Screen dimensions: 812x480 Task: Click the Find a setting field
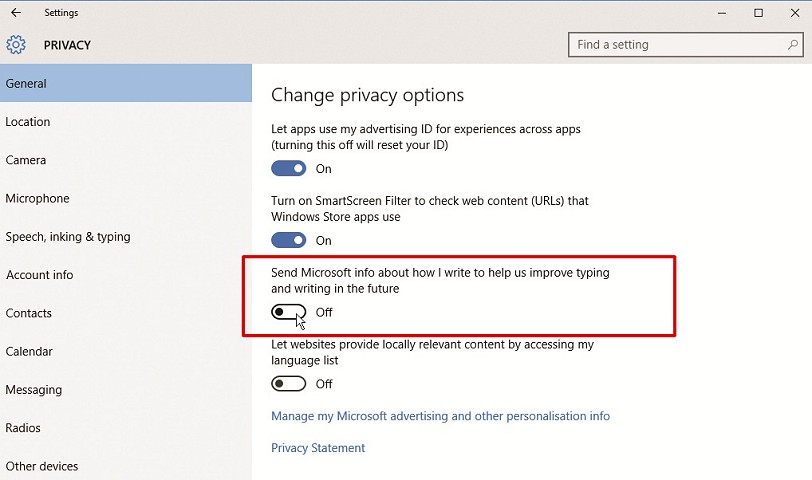pos(686,45)
